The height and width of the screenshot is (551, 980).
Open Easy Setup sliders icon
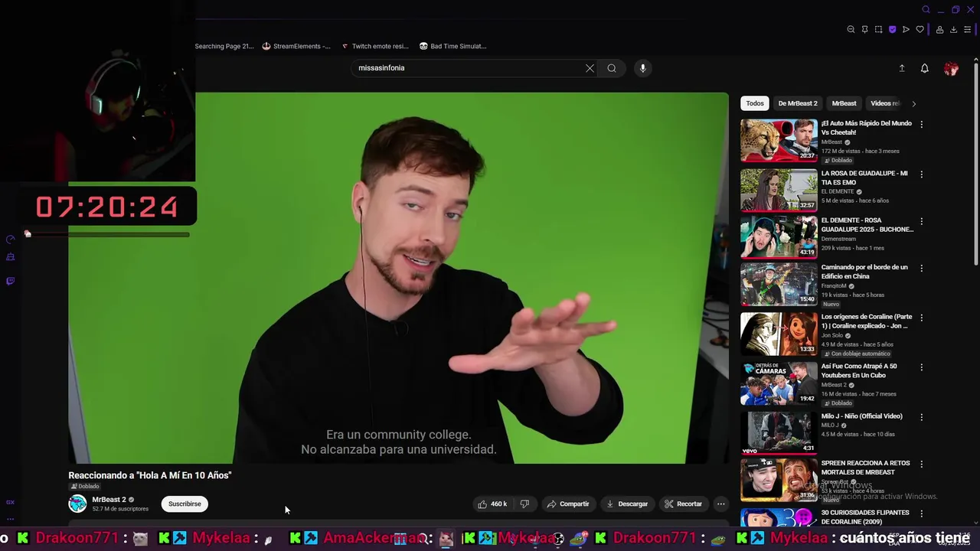[967, 30]
